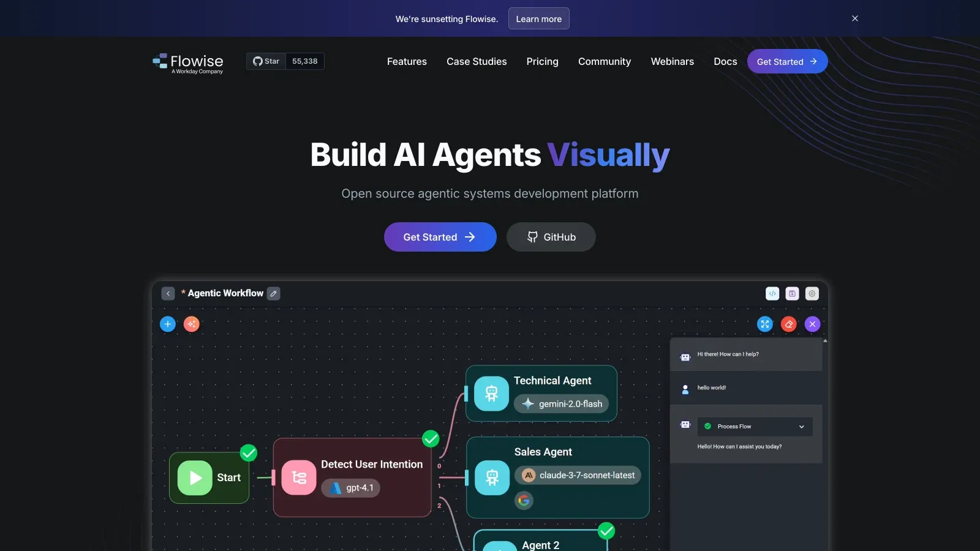Click the bot avatar beside Hi there message
Screen dimensions: 980x551
[x=685, y=357]
